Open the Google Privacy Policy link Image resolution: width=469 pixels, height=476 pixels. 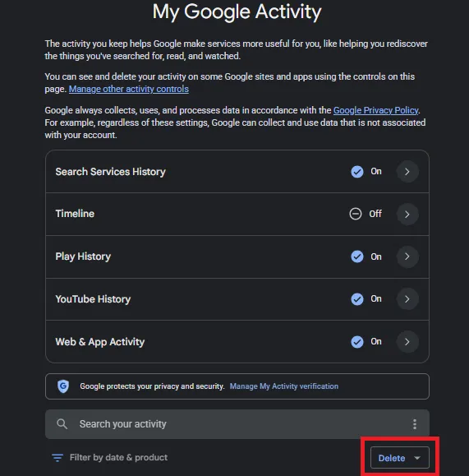coord(375,110)
